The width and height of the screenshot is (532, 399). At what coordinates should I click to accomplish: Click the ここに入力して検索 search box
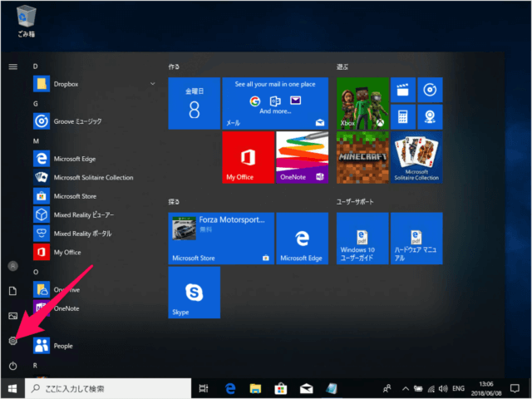click(108, 388)
